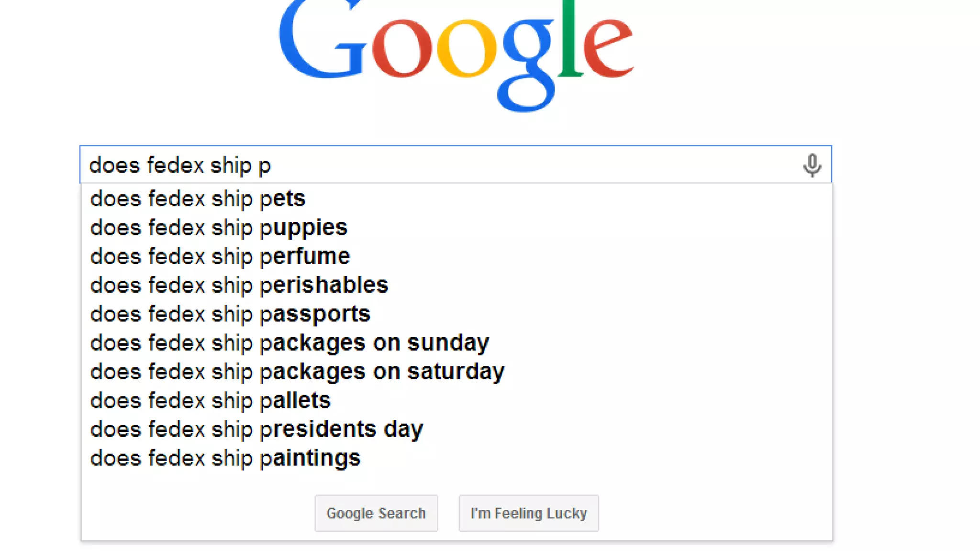Image resolution: width=980 pixels, height=551 pixels.
Task: Select 'does fedex ship presidents day' suggestion
Action: 256,429
